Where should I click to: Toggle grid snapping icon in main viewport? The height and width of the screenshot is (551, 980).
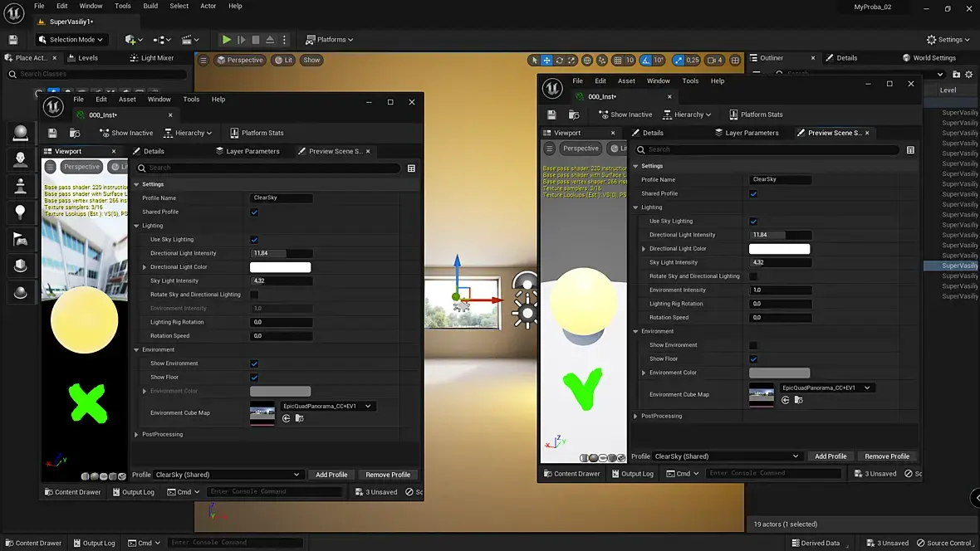pyautogui.click(x=618, y=60)
